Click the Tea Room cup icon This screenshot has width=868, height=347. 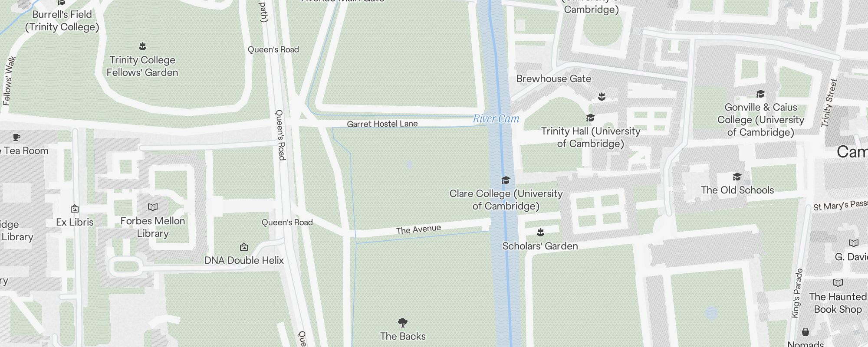pos(16,137)
